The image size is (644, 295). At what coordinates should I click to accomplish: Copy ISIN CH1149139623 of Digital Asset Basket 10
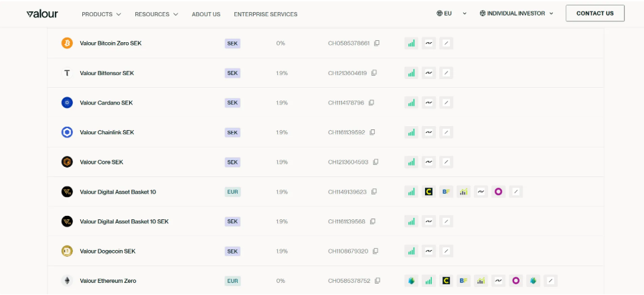(374, 192)
